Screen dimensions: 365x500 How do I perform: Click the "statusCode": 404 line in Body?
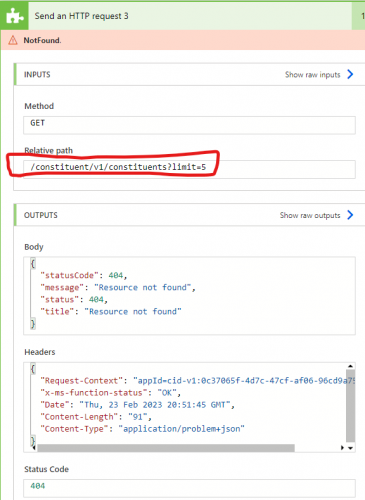[x=83, y=275]
